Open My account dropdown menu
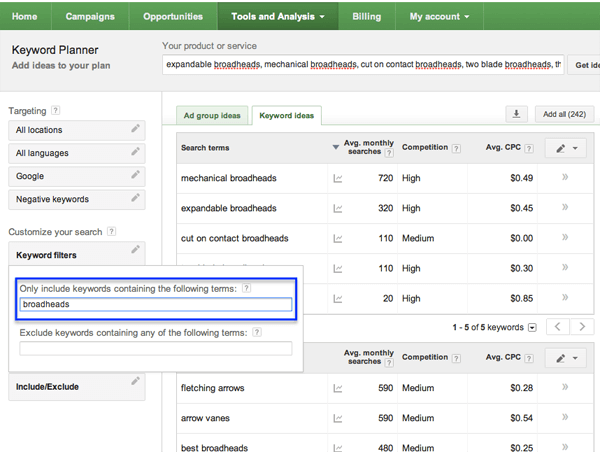The image size is (600, 452). (x=439, y=16)
